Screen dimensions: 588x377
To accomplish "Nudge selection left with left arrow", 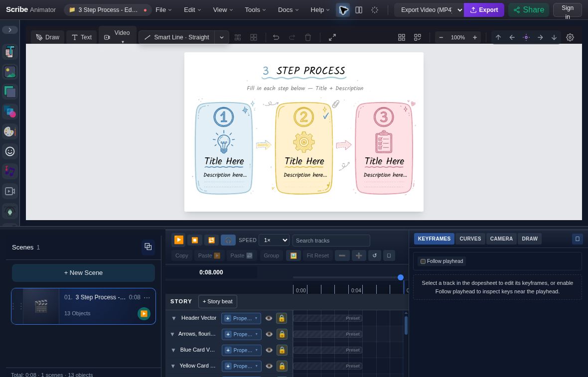I will (x=512, y=37).
